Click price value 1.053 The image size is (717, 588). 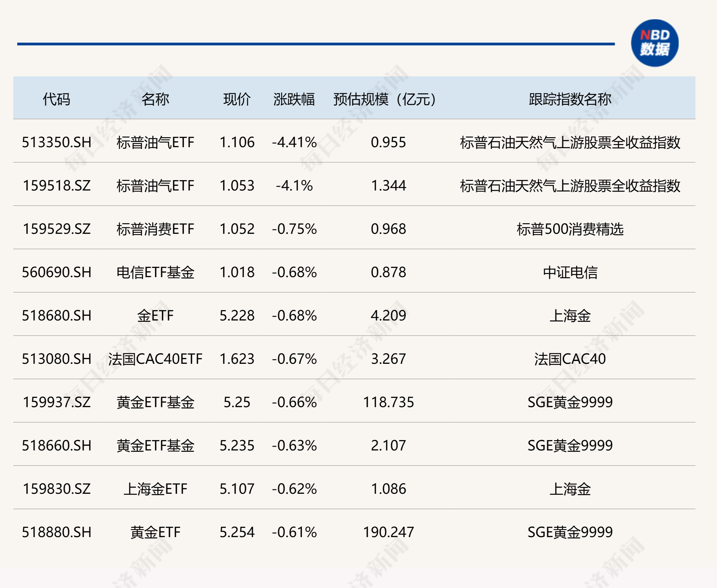pos(237,186)
